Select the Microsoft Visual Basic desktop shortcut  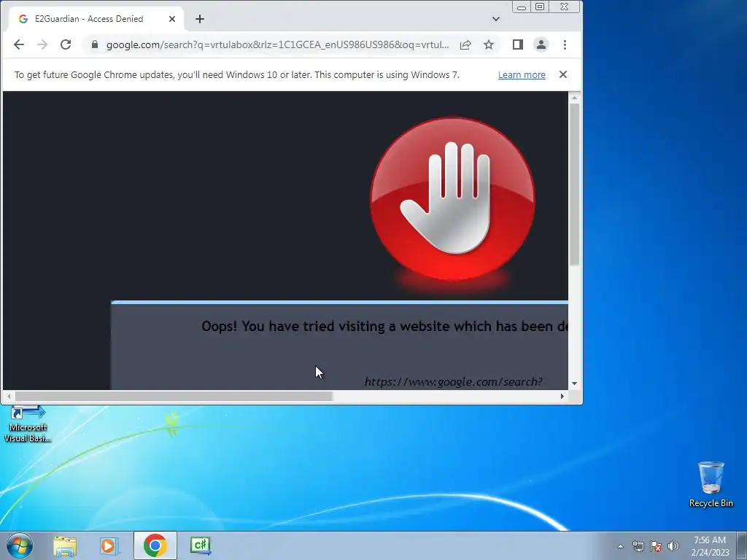click(x=28, y=424)
